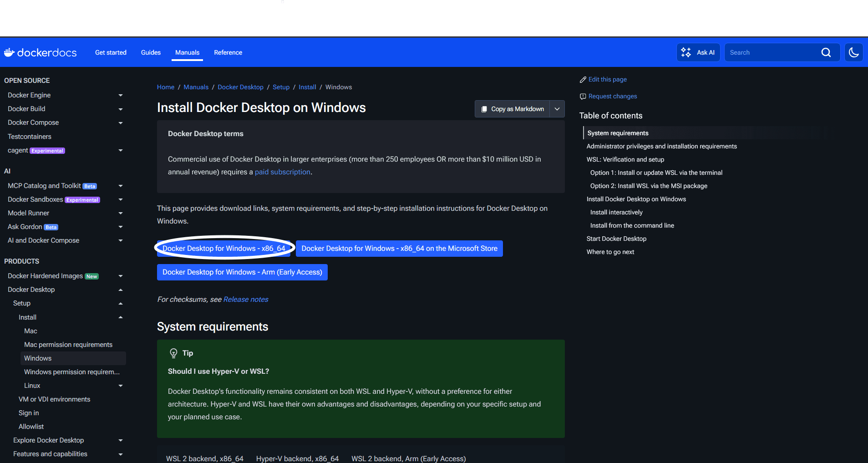Open the Get started menu
Viewport: 868px width, 463px height.
[111, 52]
